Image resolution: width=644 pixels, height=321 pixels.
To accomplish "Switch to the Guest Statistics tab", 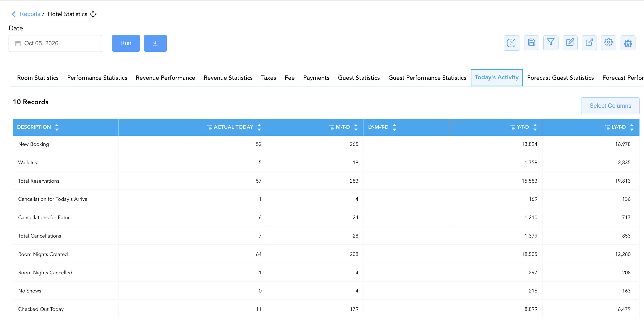I will pos(359,78).
